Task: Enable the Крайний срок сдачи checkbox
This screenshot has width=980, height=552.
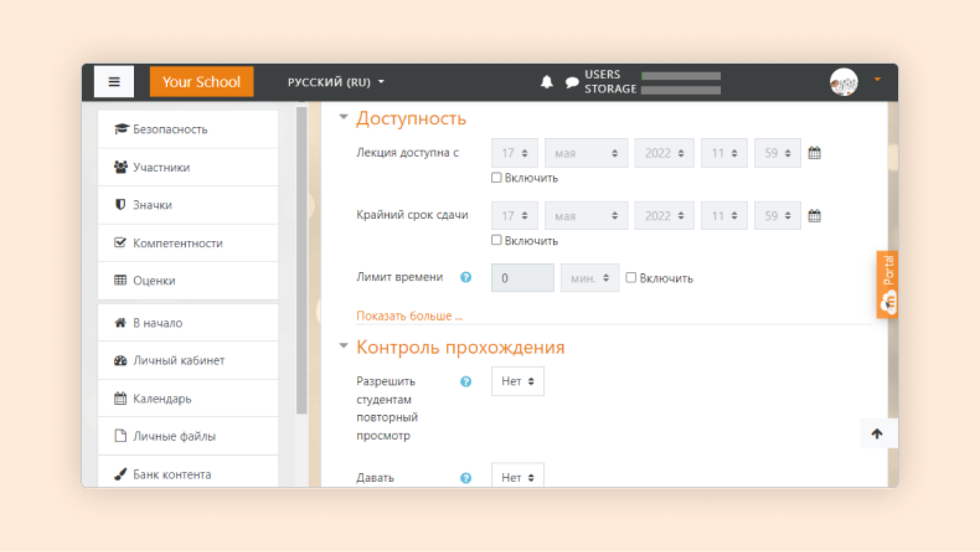Action: pos(495,240)
